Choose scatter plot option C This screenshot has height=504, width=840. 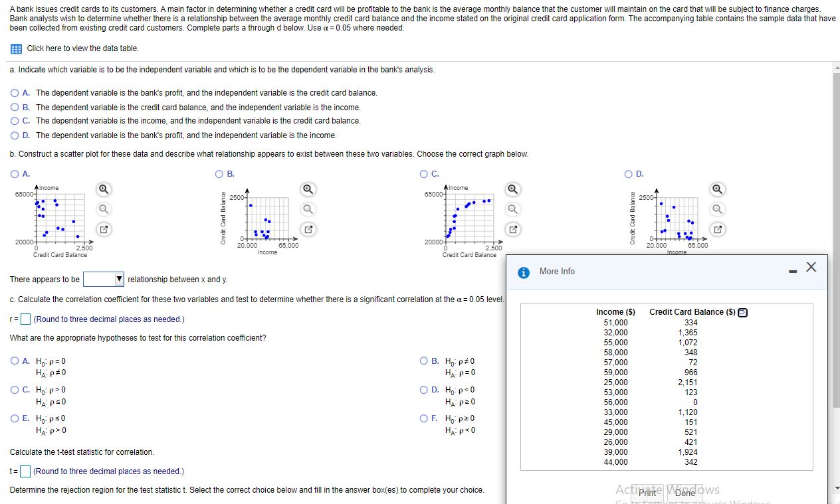(x=423, y=174)
